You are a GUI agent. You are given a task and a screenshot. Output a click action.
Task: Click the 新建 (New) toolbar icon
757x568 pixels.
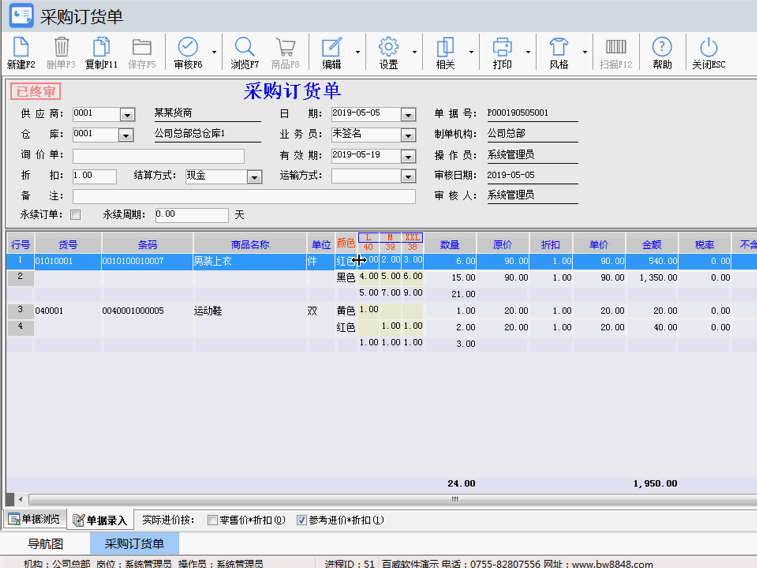pos(20,48)
